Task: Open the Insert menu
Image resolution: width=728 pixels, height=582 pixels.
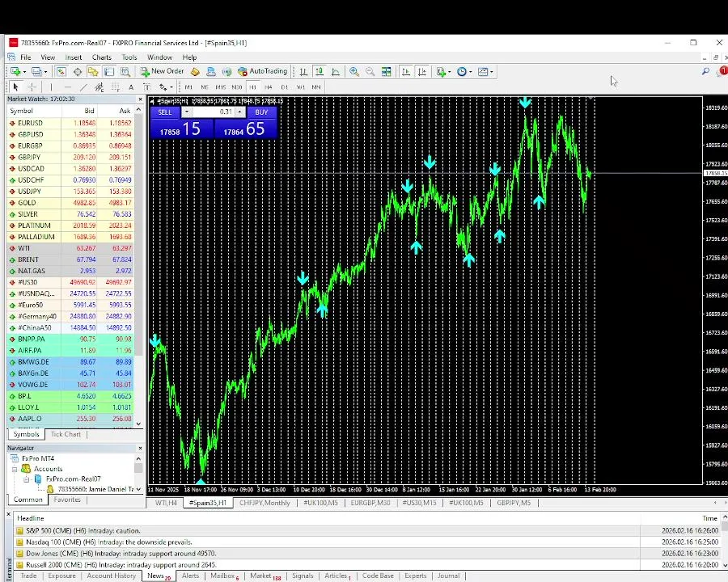Action: point(74,57)
